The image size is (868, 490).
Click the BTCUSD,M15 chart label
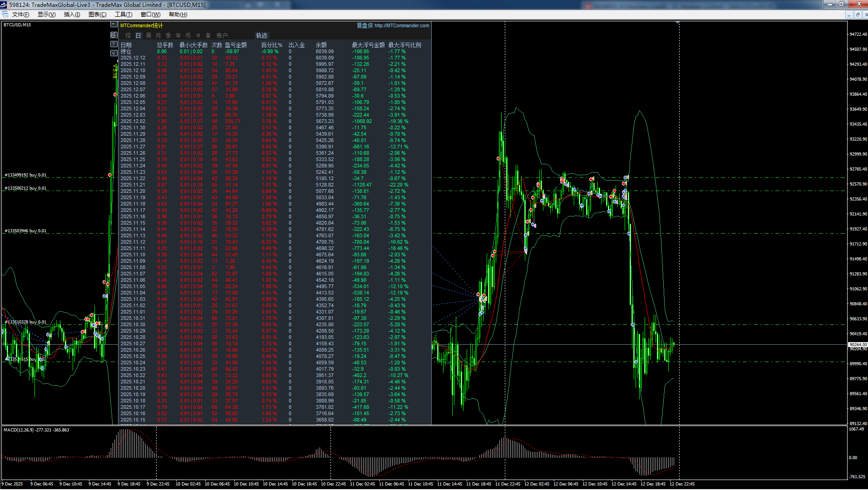tap(17, 24)
